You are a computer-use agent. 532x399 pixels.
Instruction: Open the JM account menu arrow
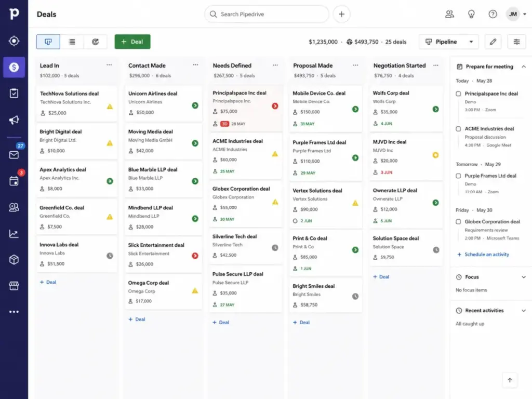pos(525,14)
